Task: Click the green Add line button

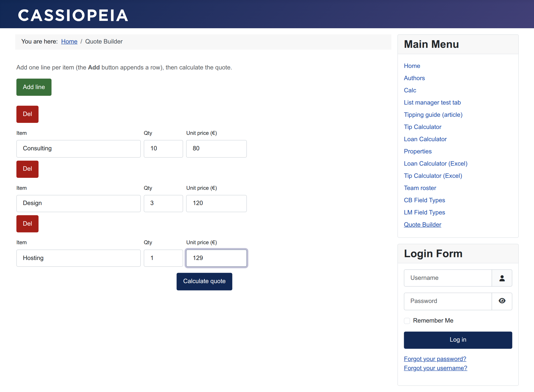Action: [34, 87]
